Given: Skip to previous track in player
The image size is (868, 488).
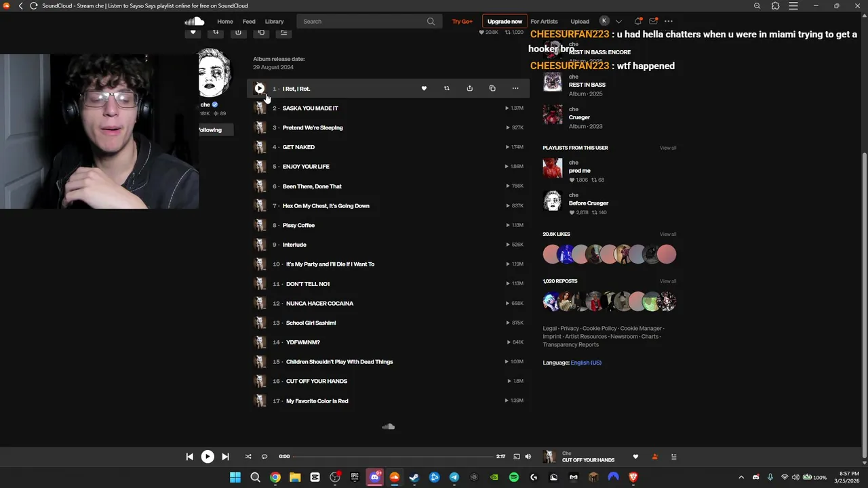Looking at the screenshot, I should click(190, 457).
